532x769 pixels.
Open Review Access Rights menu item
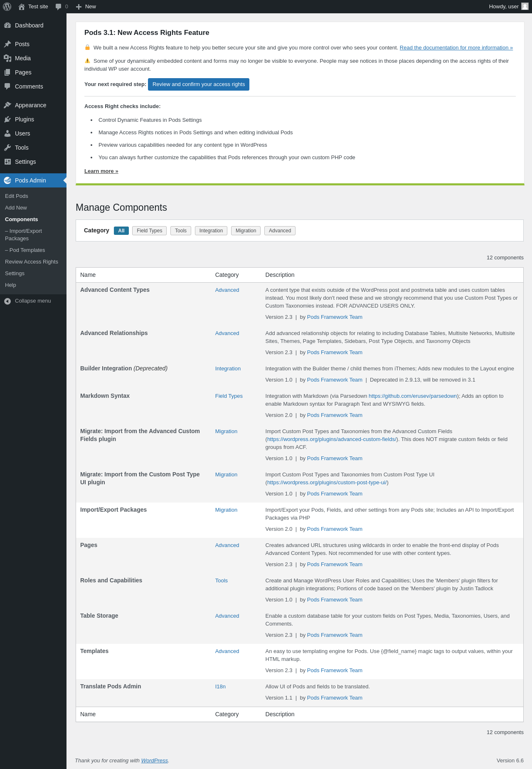(x=32, y=262)
